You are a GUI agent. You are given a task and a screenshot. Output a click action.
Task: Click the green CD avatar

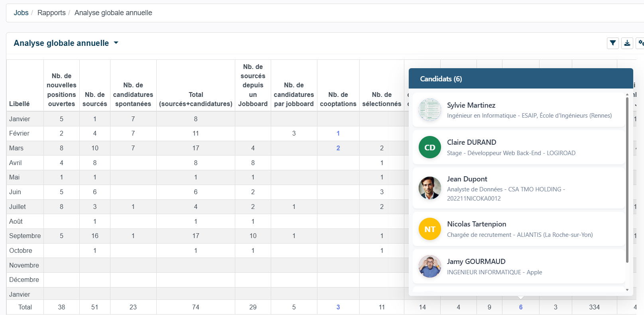pos(430,147)
